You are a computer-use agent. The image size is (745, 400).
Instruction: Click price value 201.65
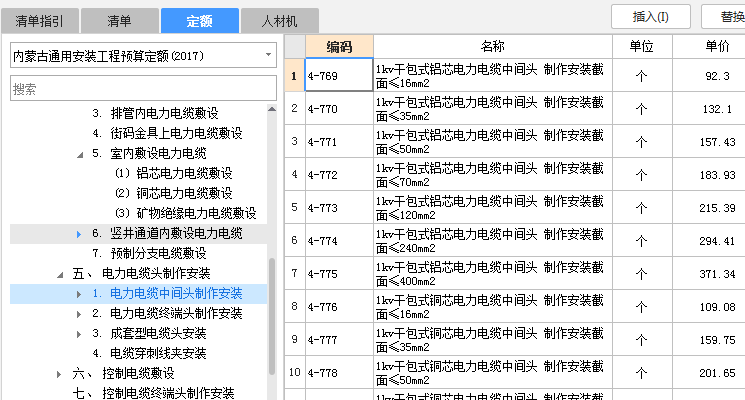[x=717, y=373]
